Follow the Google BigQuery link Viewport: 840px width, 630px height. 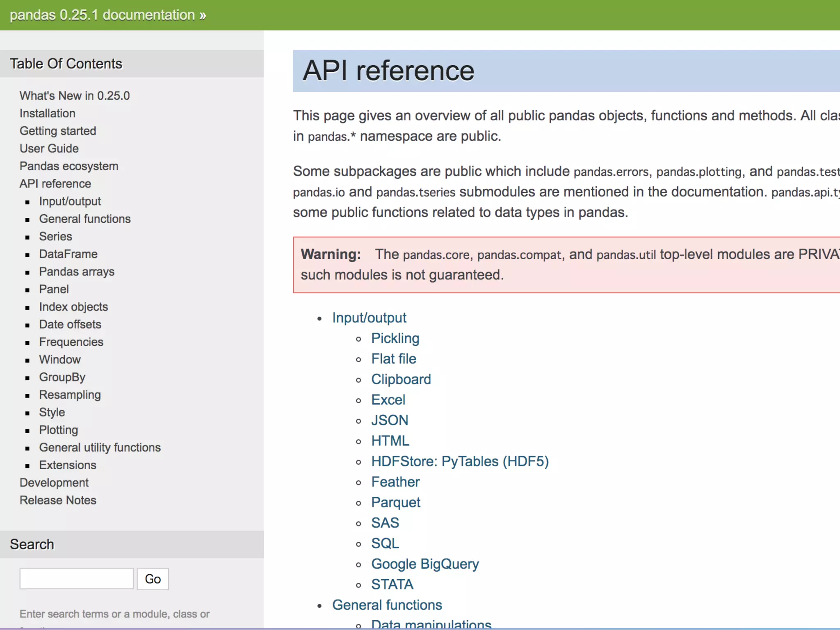pos(425,564)
